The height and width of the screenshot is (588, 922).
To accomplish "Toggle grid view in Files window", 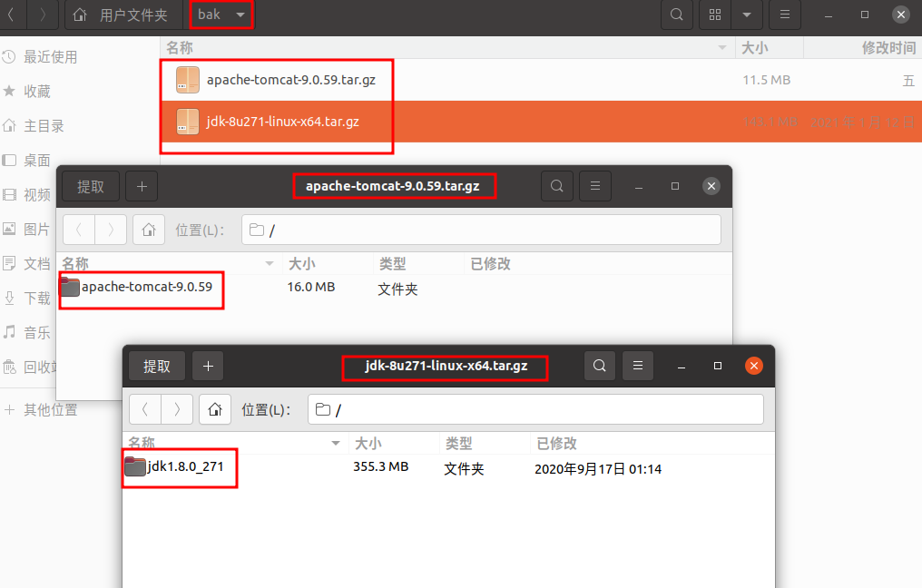I will (x=715, y=15).
